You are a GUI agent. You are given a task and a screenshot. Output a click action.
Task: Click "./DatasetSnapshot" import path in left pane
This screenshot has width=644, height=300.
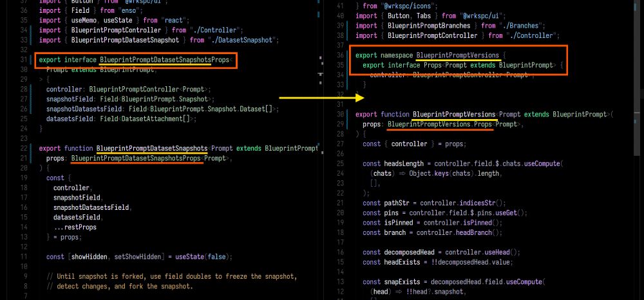[241, 40]
